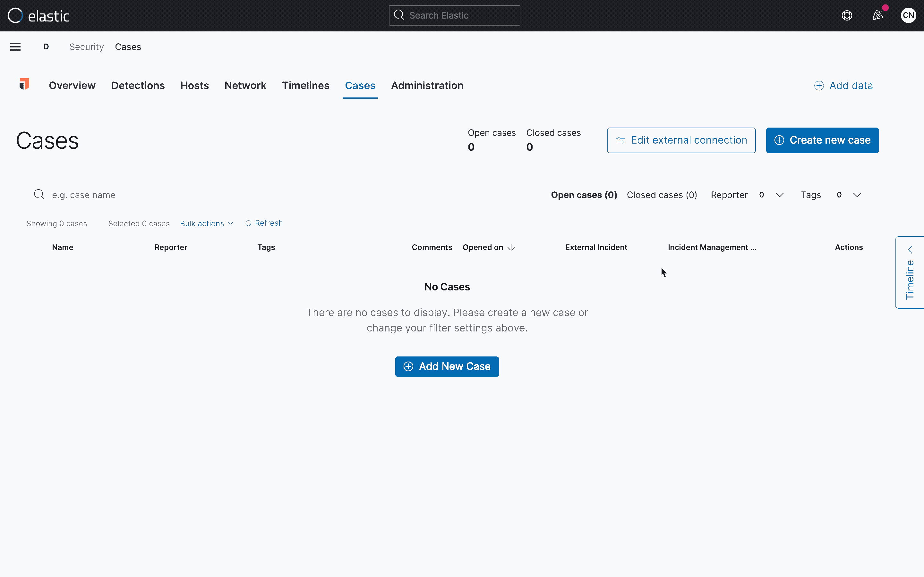Open the hamburger navigation menu
Image resolution: width=924 pixels, height=577 pixels.
click(x=15, y=46)
